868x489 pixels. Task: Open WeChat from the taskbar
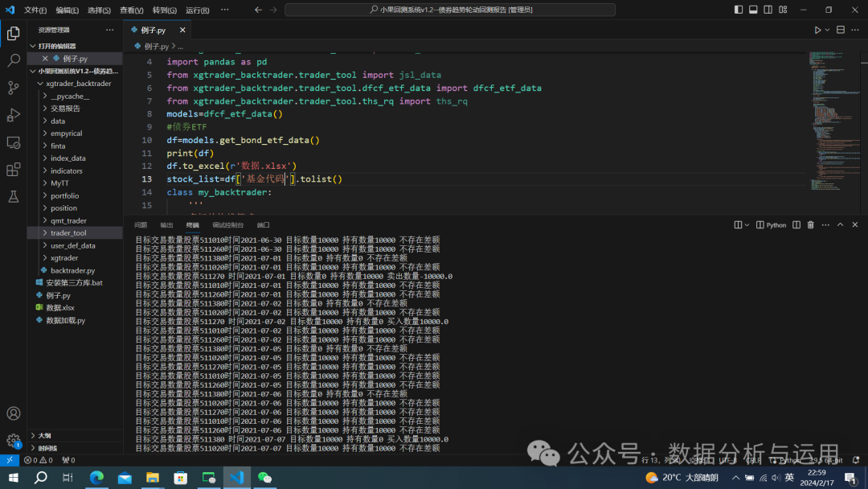[x=264, y=478]
